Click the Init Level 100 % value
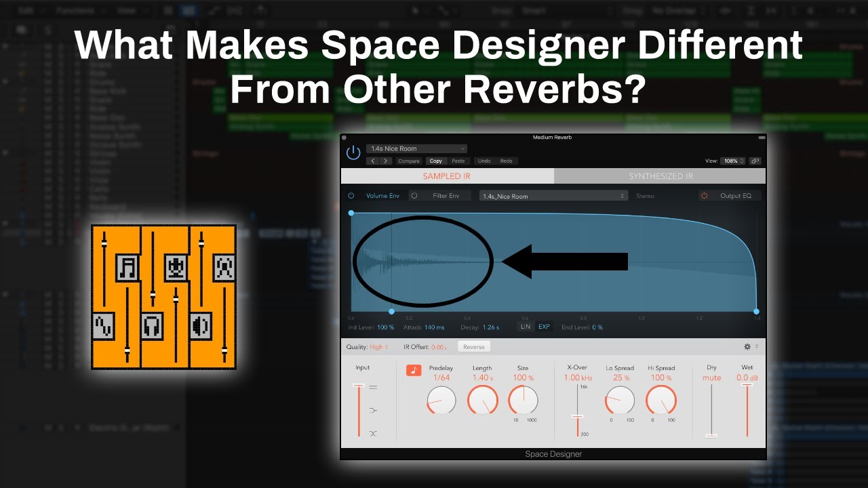Screen dimensions: 868x488 tap(386, 327)
